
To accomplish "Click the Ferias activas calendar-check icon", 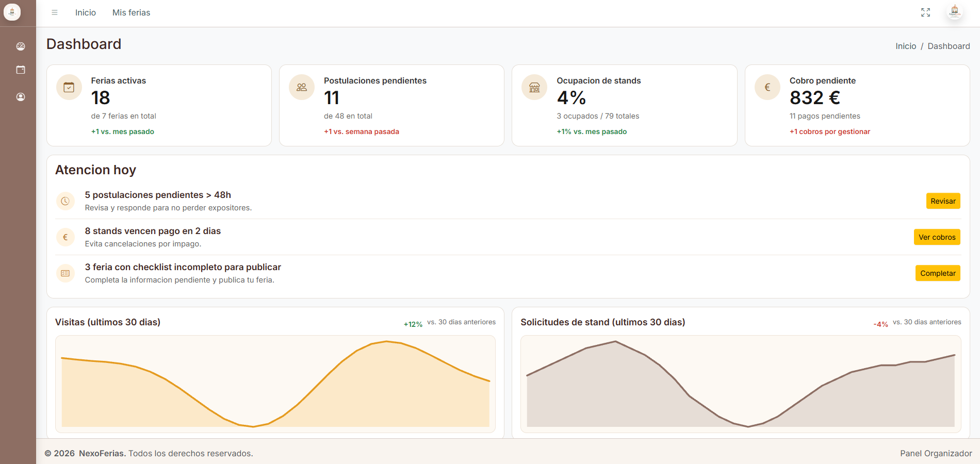I will coord(69,87).
